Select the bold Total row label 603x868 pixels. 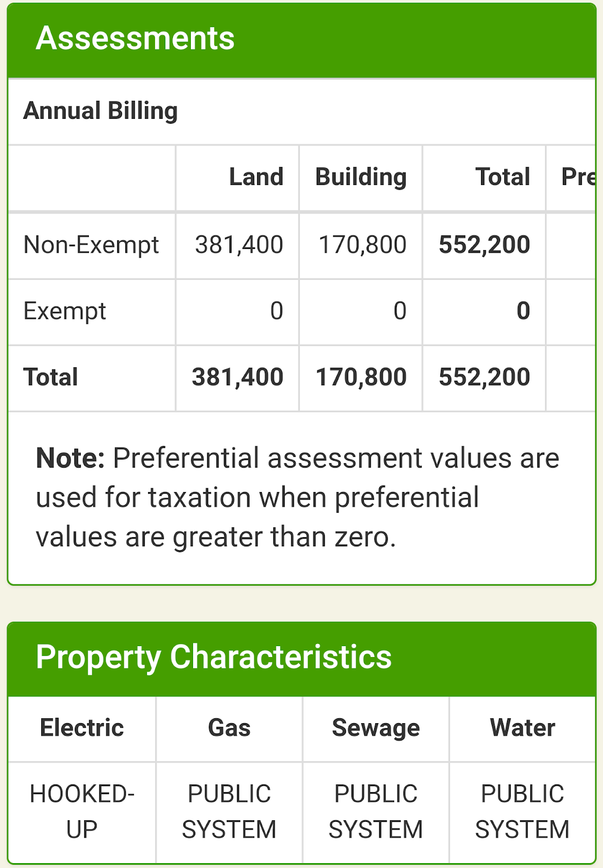coord(51,378)
